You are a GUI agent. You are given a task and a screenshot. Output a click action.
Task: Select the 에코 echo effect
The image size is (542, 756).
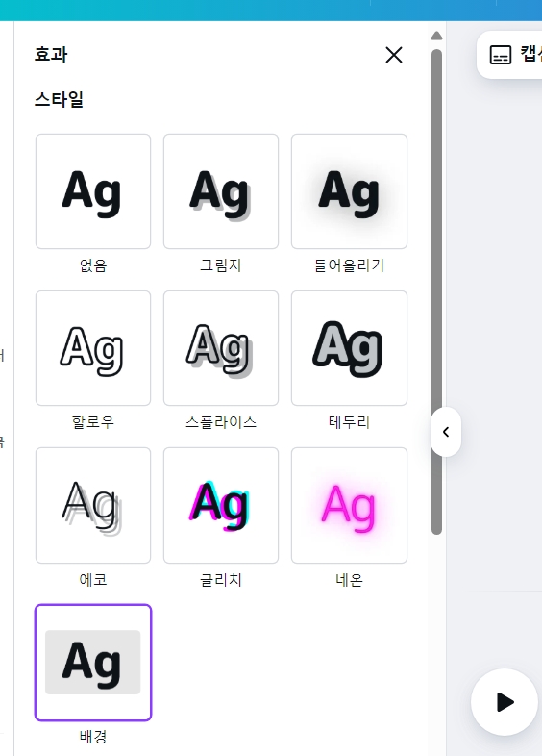[x=93, y=505]
